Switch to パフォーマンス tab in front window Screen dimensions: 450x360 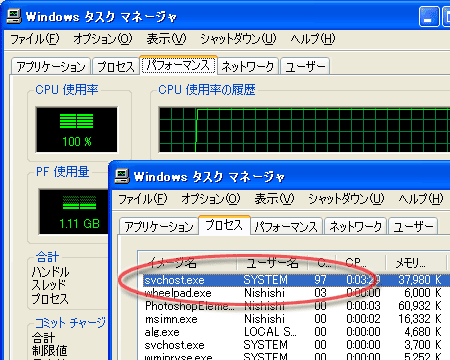[x=286, y=227]
